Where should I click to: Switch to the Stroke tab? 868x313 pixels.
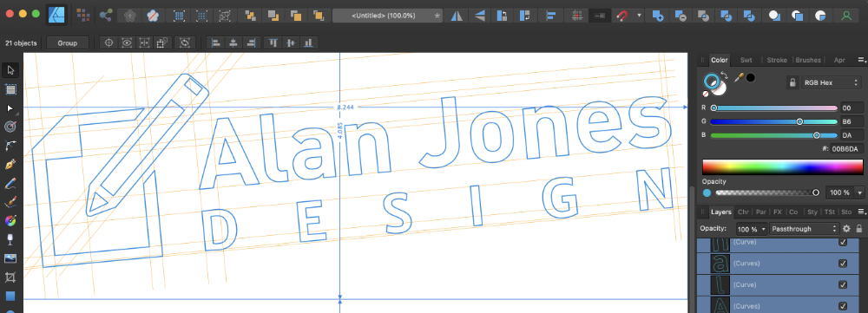point(777,60)
